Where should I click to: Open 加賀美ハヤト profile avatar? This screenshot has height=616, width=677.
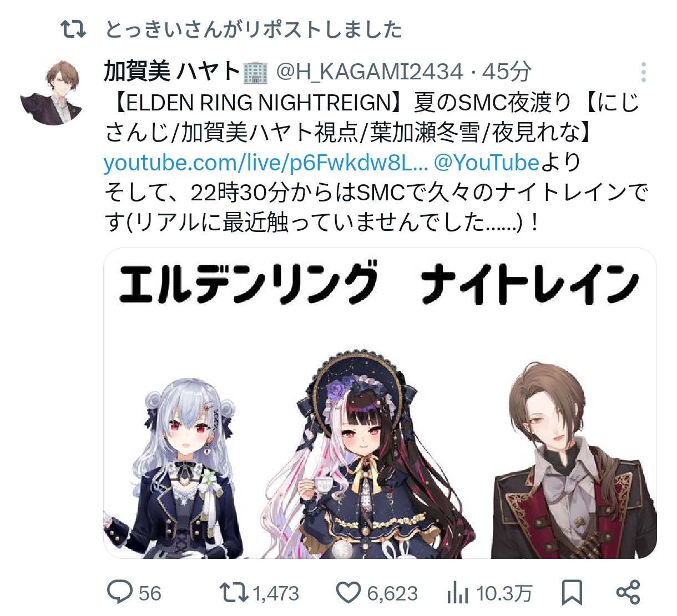(54, 93)
